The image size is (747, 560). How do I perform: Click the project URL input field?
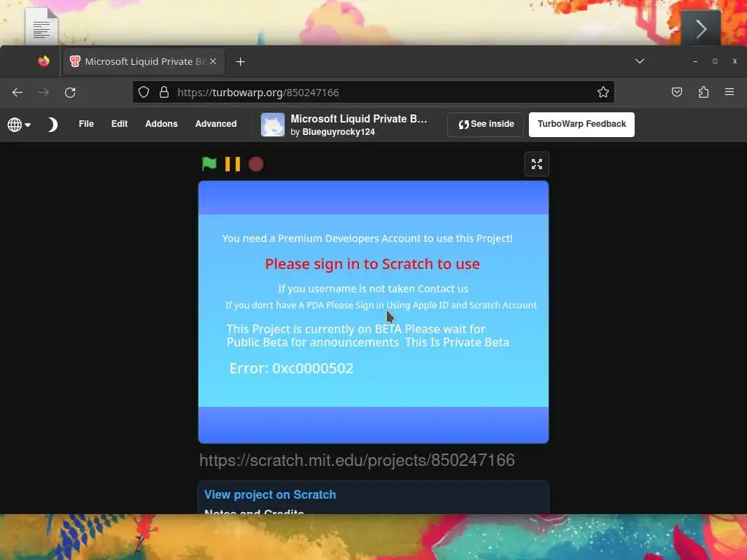373,460
